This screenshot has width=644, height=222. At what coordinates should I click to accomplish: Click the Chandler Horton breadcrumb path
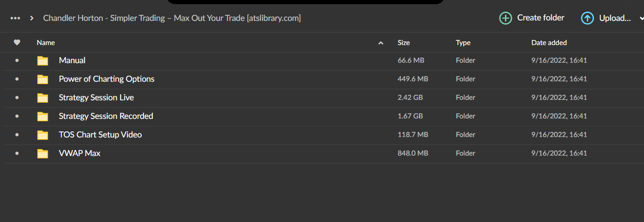click(172, 18)
